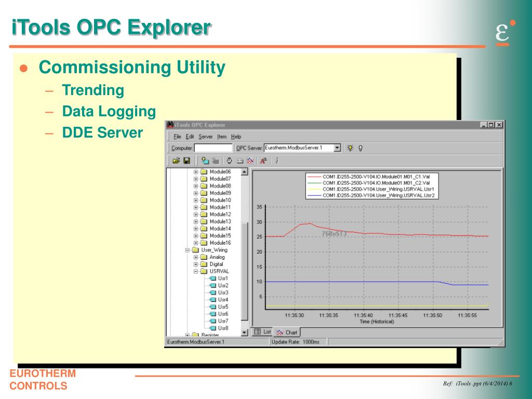Select the Usr5 tag icon in tree
The image size is (532, 399).
212,307
